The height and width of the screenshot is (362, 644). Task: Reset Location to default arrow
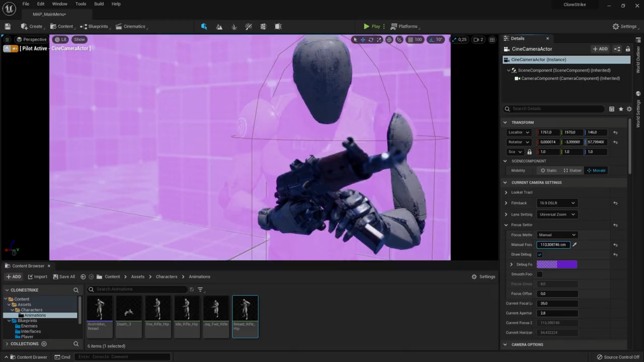click(x=615, y=133)
